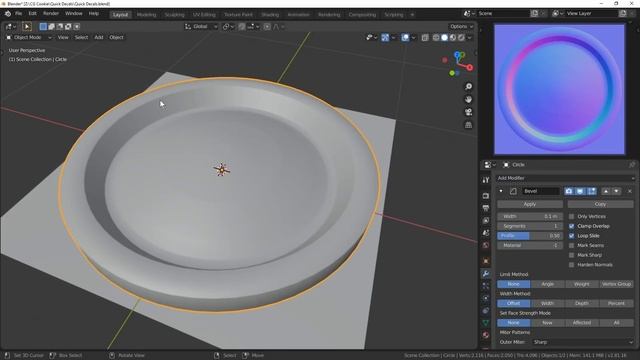Disable the Loop Slide checkbox
The image size is (640, 360).
[571, 236]
